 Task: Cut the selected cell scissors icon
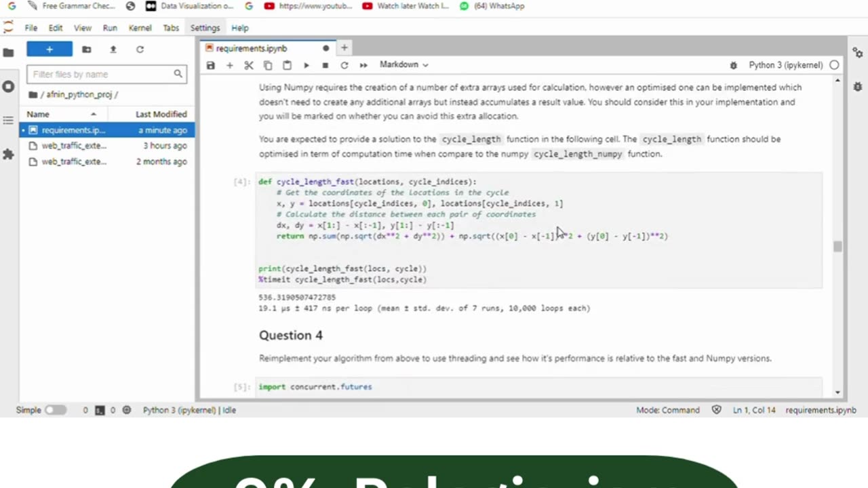(249, 65)
